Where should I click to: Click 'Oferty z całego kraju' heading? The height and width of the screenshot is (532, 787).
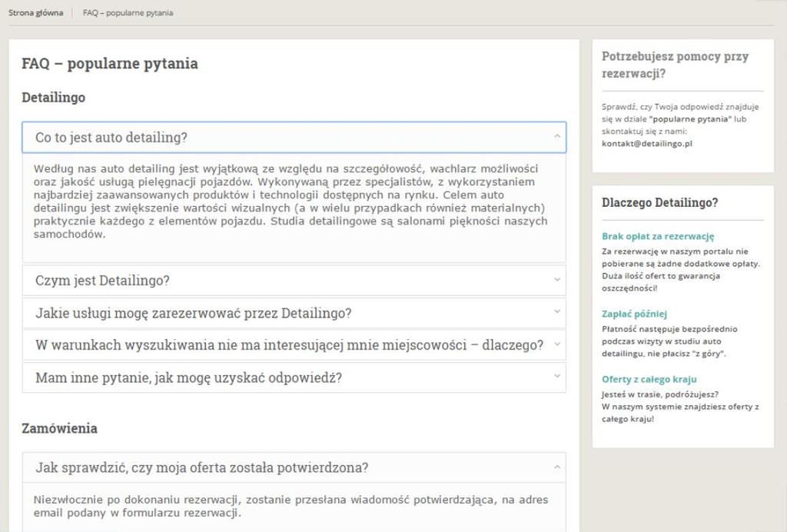[x=649, y=380]
